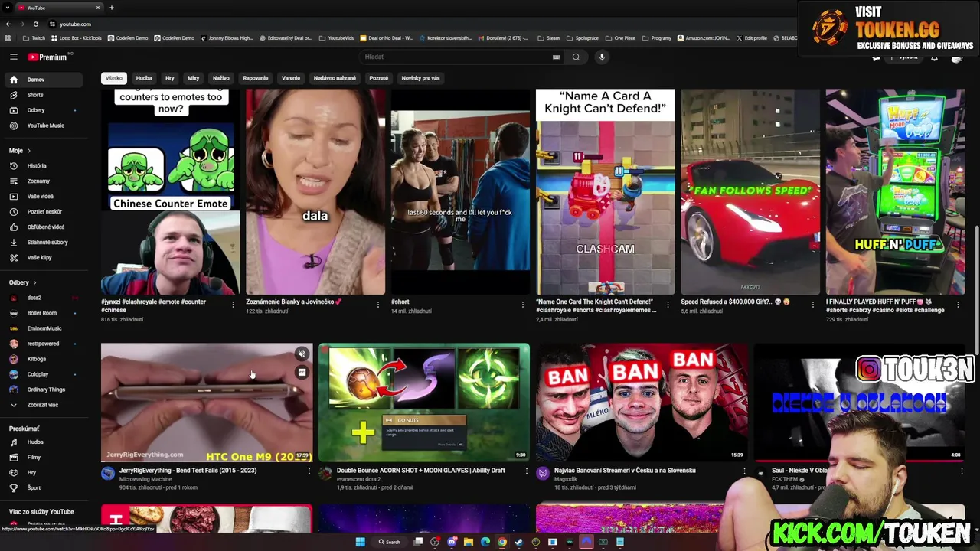
Task: Open options for Double Bounce ACORN SHOT video
Action: (x=526, y=471)
